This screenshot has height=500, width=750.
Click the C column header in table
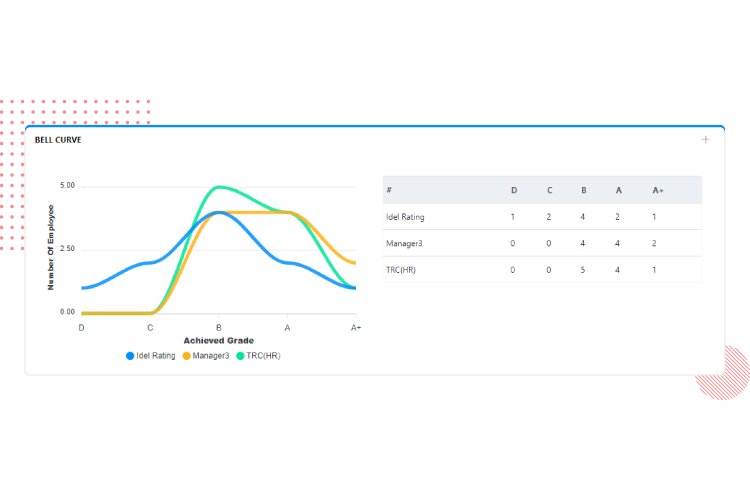(550, 190)
